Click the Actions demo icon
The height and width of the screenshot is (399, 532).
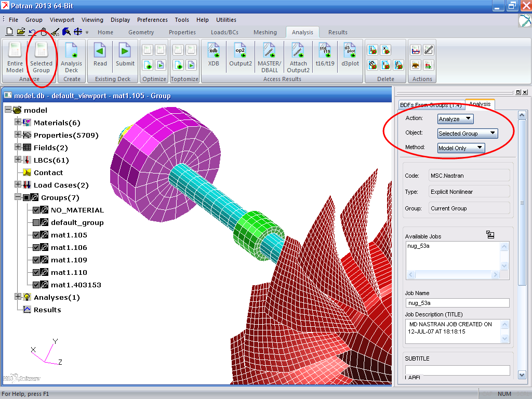pos(429,50)
